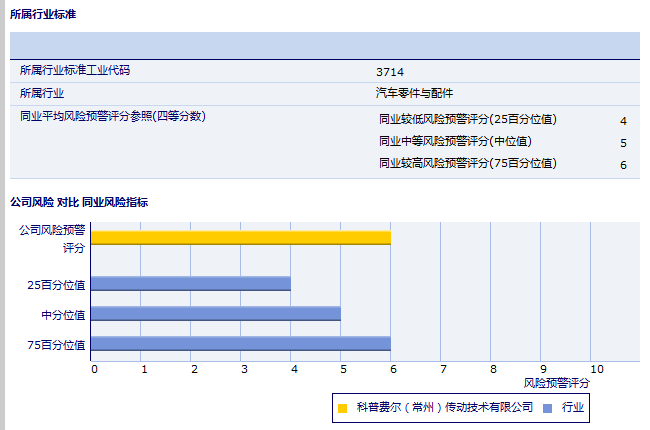Viewport: 650px width, 430px height.
Task: Click the 同业平均风险预警评分参照(四等分数) label
Action: click(x=113, y=116)
